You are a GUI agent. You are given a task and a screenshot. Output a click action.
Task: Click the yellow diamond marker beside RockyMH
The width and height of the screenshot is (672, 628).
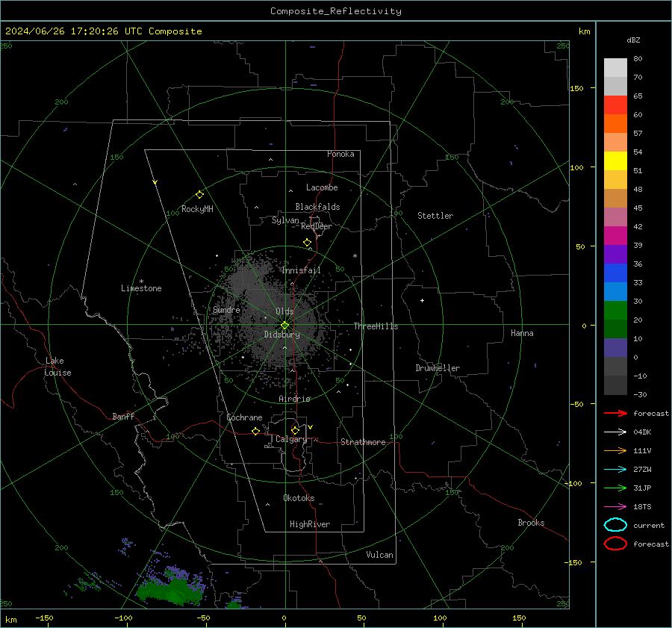coord(199,195)
